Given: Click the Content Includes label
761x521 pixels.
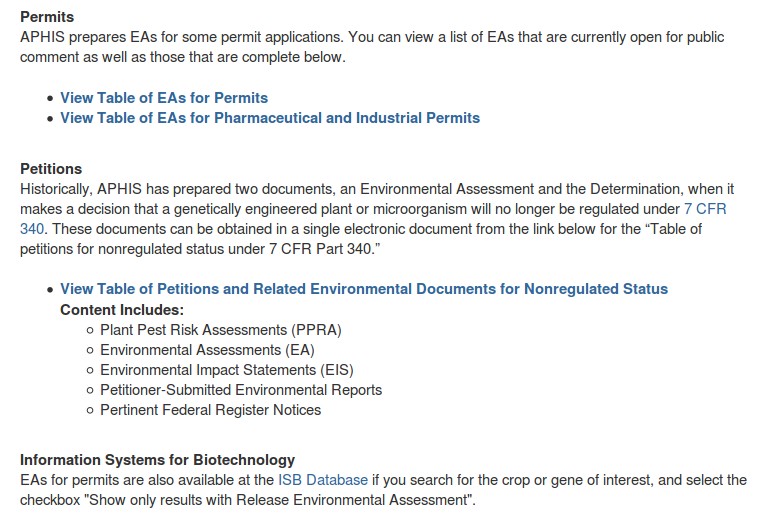Looking at the screenshot, I should [122, 310].
